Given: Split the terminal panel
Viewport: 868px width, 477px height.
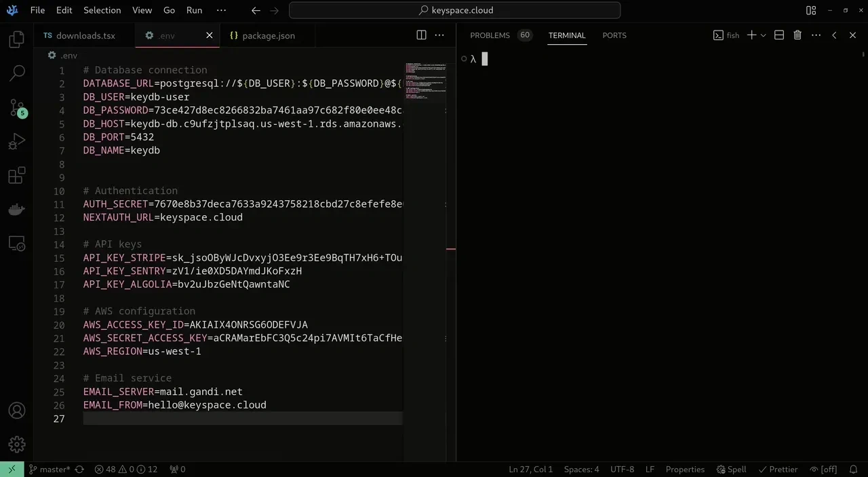Looking at the screenshot, I should (x=779, y=35).
